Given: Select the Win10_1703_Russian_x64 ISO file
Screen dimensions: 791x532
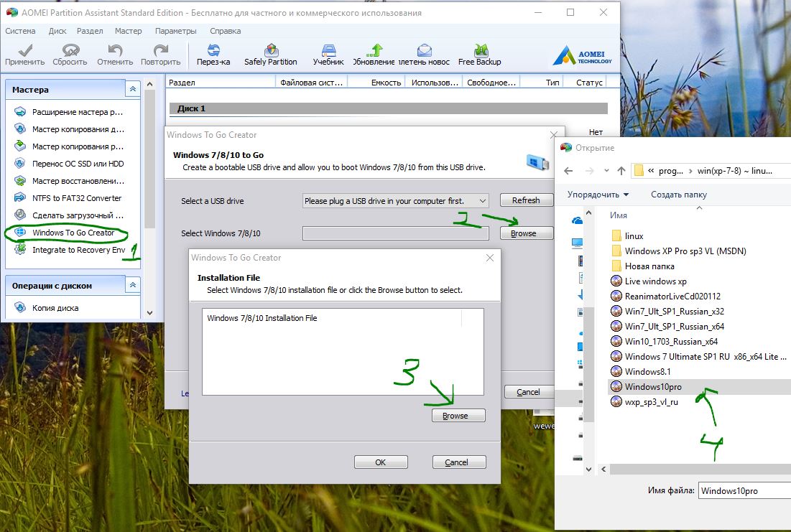Looking at the screenshot, I should [x=671, y=342].
